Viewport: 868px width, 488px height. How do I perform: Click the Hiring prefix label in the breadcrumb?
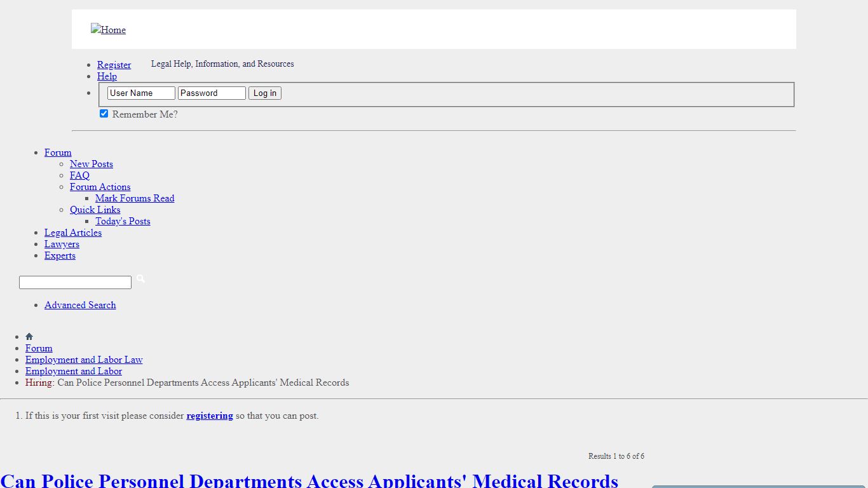(39, 383)
